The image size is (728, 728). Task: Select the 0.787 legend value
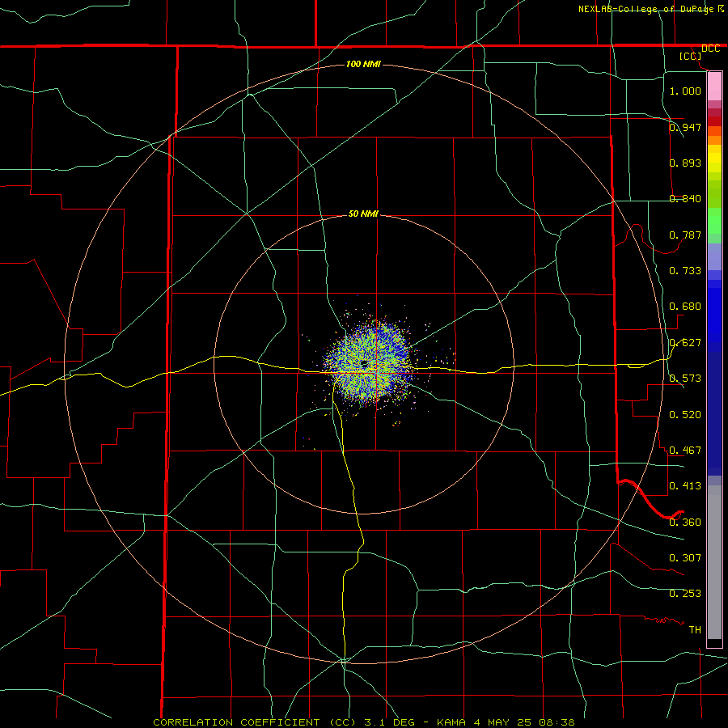685,235
